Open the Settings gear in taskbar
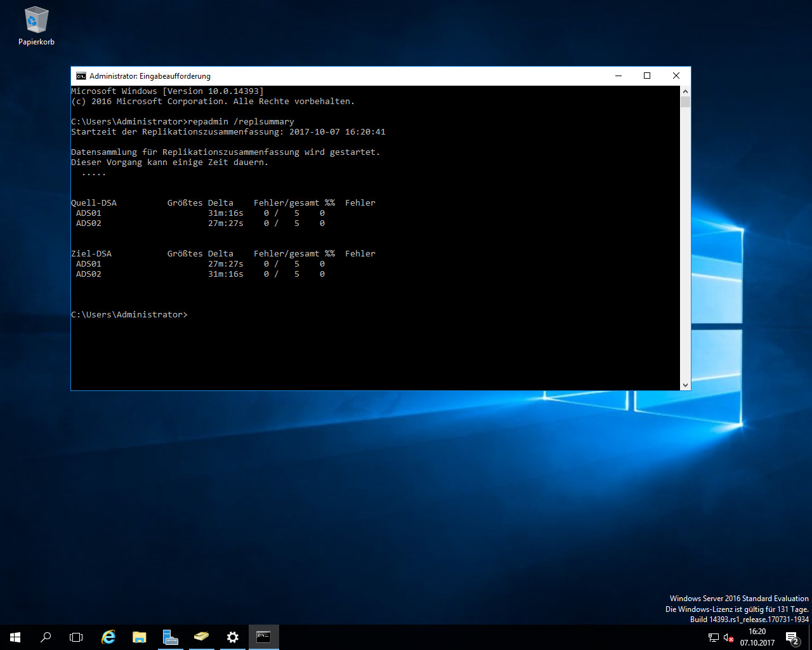This screenshot has width=812, height=650. click(232, 637)
